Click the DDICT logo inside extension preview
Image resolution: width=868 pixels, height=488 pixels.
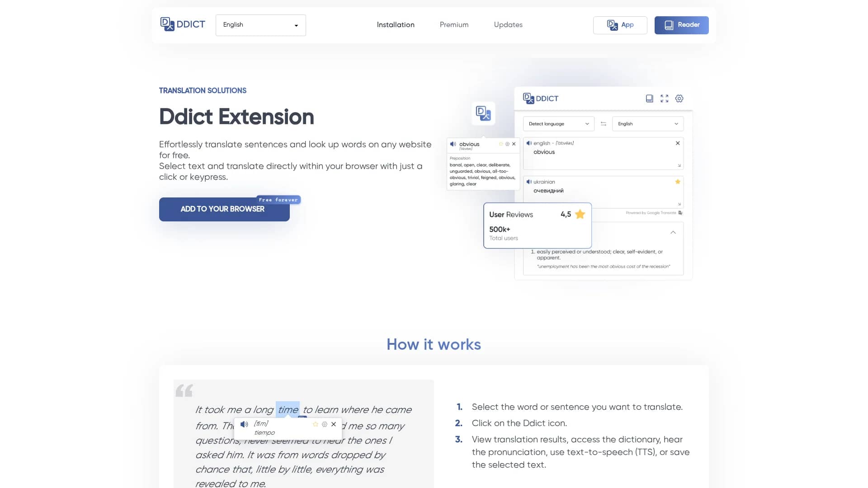(x=541, y=99)
